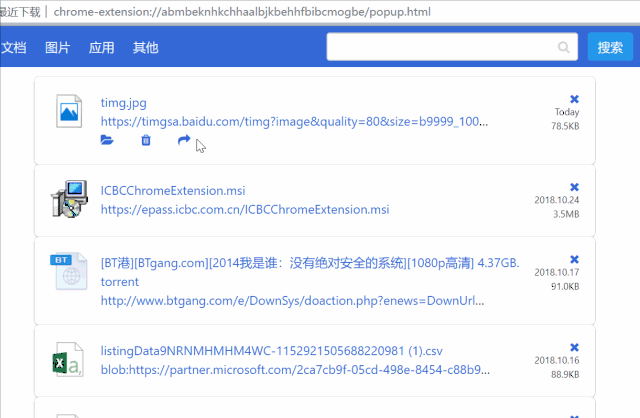
Task: Switch to the 应用 tab
Action: (x=102, y=48)
